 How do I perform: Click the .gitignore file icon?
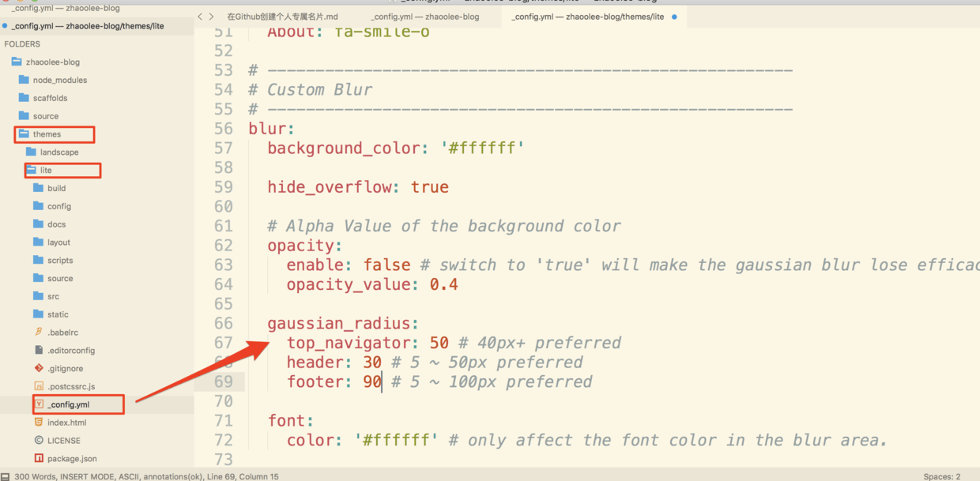pyautogui.click(x=39, y=368)
